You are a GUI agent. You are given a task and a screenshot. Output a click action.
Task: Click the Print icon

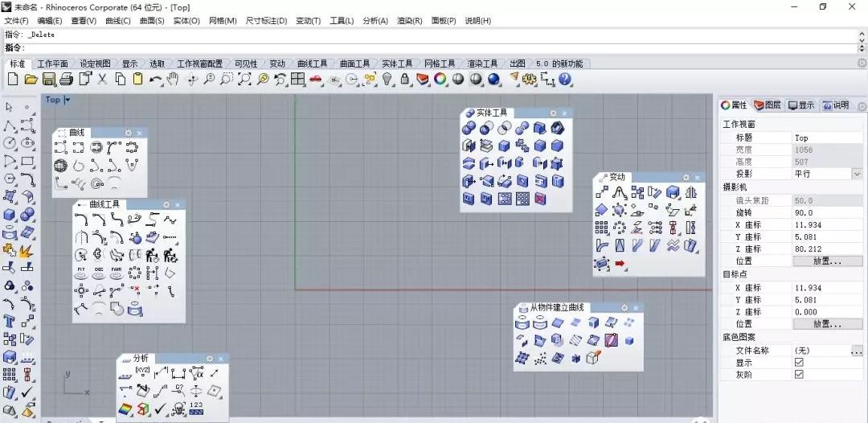tap(67, 80)
